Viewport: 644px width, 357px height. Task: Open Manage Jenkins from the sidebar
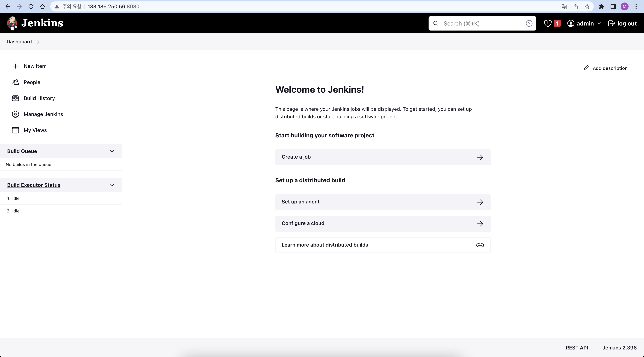43,114
